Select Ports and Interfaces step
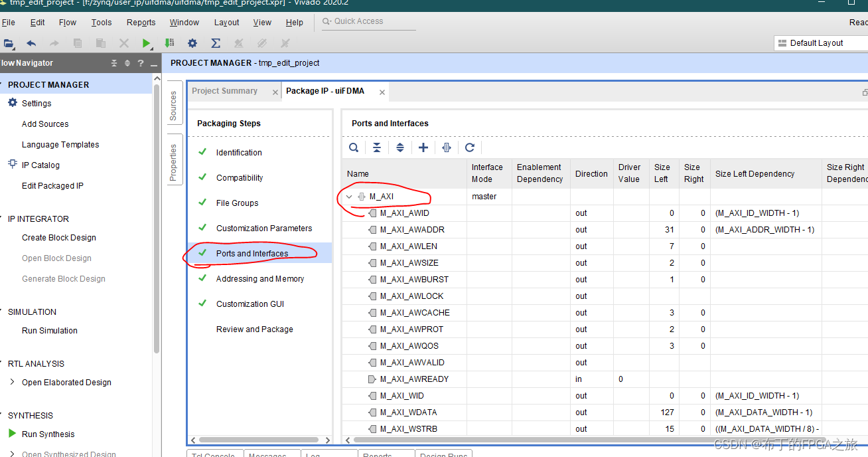Viewport: 868px width, 457px height. [x=252, y=254]
